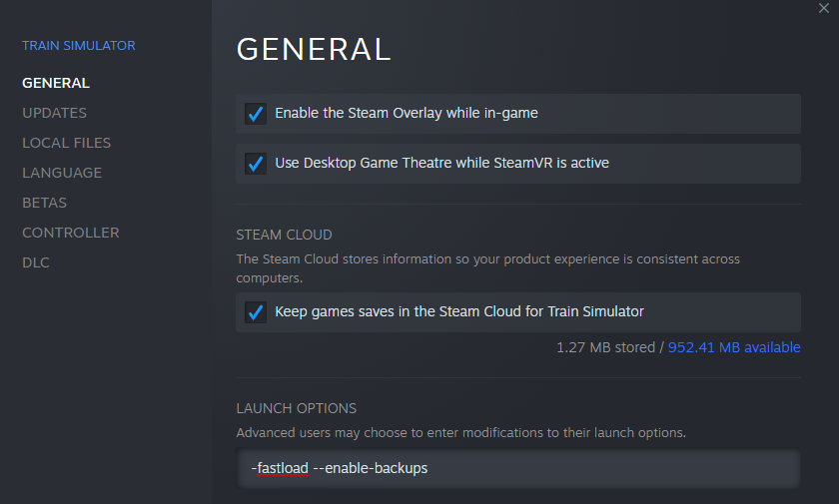Viewport: 839px width, 504px height.
Task: Disable the Steam Cloud game saves checkbox
Action: [255, 312]
